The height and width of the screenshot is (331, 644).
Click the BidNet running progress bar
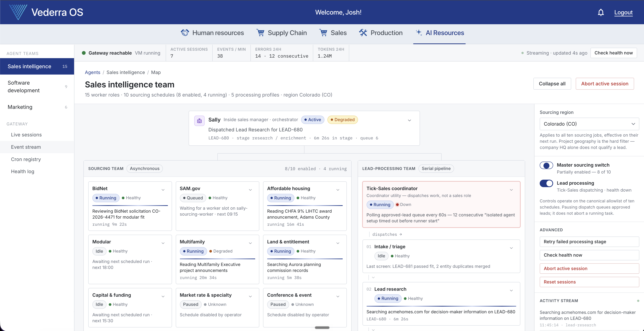[x=130, y=205]
